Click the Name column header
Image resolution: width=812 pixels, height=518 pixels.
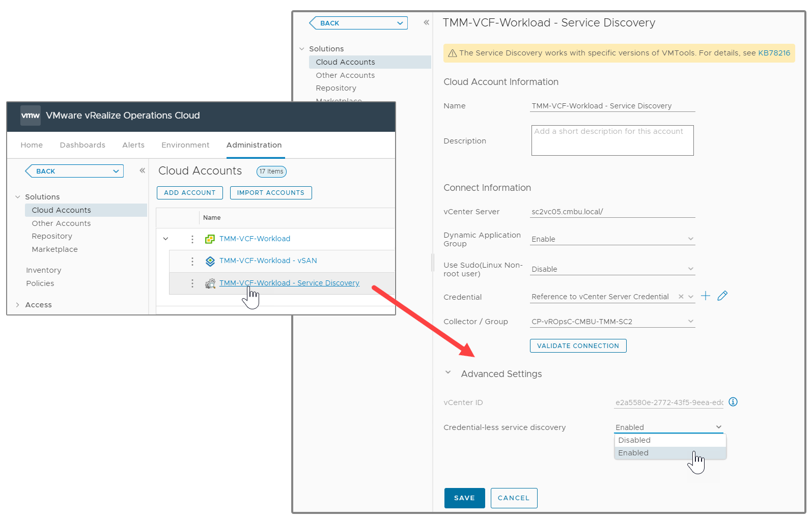(x=212, y=218)
